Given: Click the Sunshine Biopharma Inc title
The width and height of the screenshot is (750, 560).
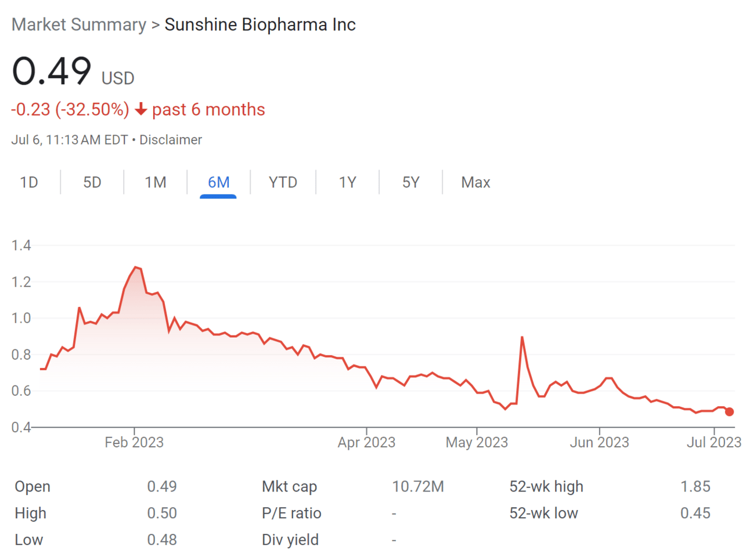Looking at the screenshot, I should [260, 25].
